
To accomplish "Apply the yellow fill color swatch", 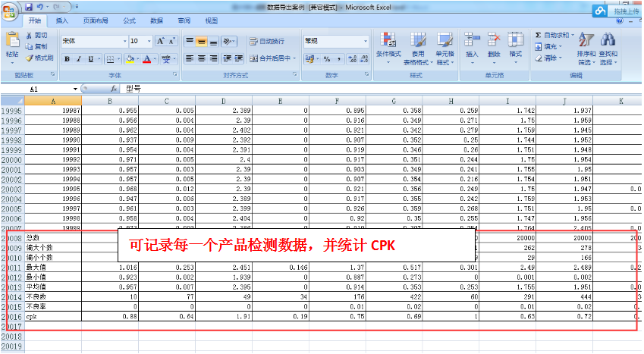I will [x=130, y=59].
